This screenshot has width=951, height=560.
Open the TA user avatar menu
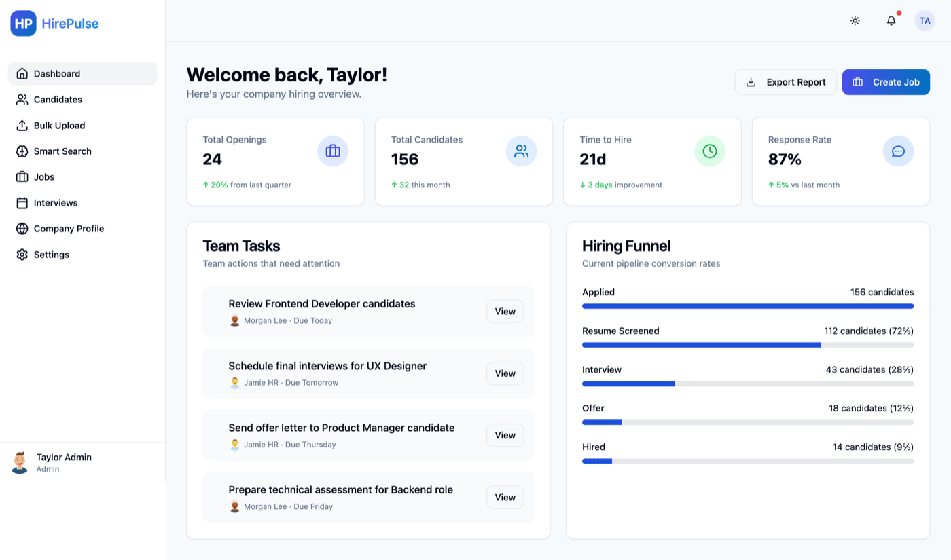coord(925,21)
